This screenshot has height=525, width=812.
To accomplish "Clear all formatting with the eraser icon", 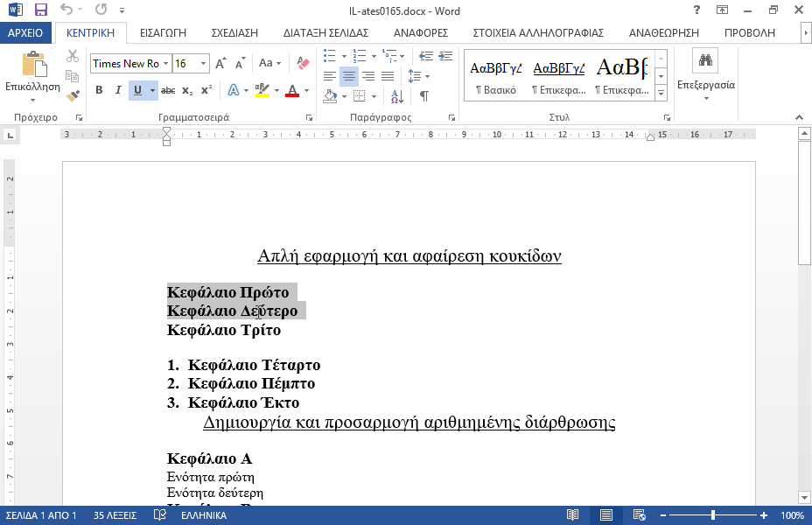I will pos(303,63).
